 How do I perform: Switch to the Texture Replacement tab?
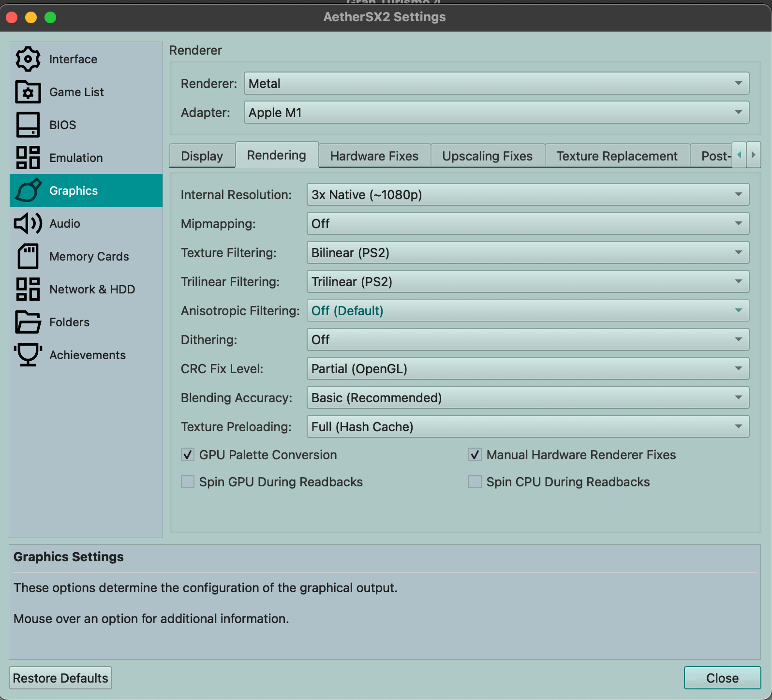(x=617, y=156)
